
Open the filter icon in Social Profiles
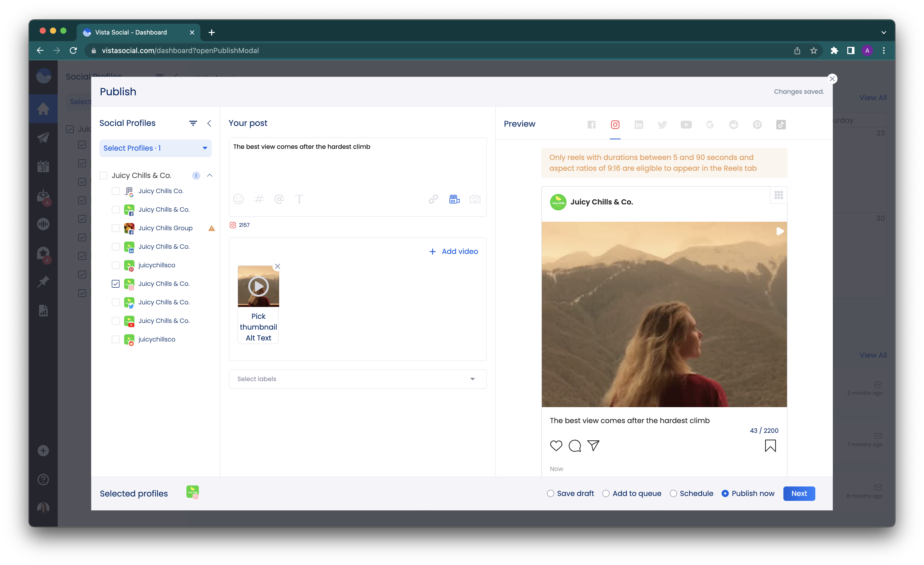(193, 123)
